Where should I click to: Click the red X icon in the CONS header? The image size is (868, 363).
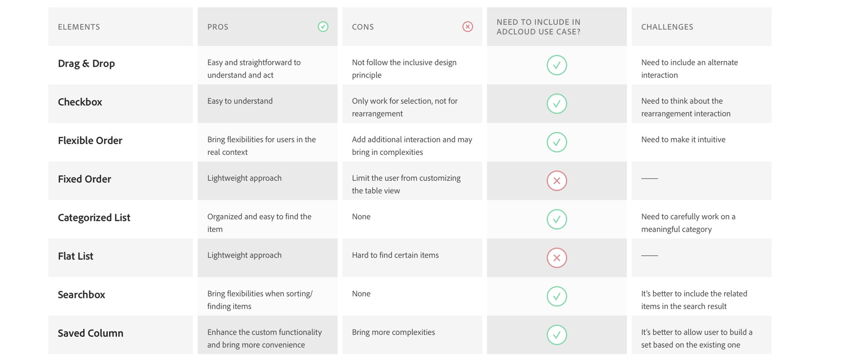pyautogui.click(x=467, y=27)
